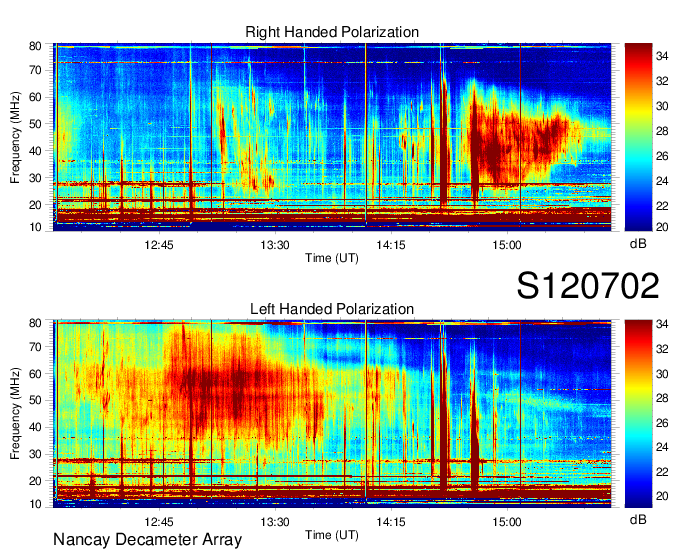Click 30 MHz tick on Left Handed plot
Viewport: 680px width, 552px height.
(35, 454)
